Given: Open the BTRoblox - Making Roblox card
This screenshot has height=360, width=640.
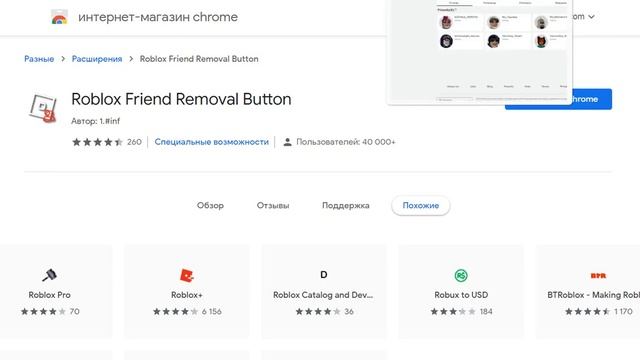Looking at the screenshot, I should tap(588, 291).
